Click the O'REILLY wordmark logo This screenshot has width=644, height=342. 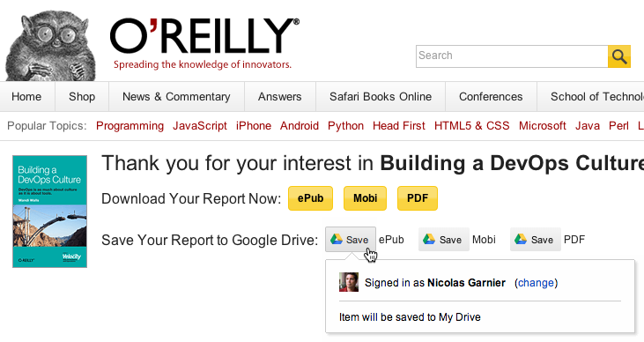tap(204, 36)
